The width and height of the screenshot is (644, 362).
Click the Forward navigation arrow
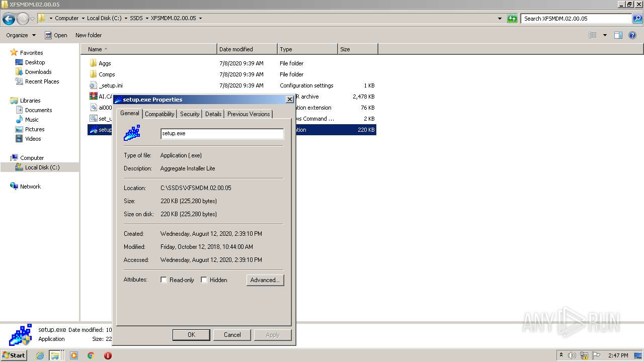[23, 19]
